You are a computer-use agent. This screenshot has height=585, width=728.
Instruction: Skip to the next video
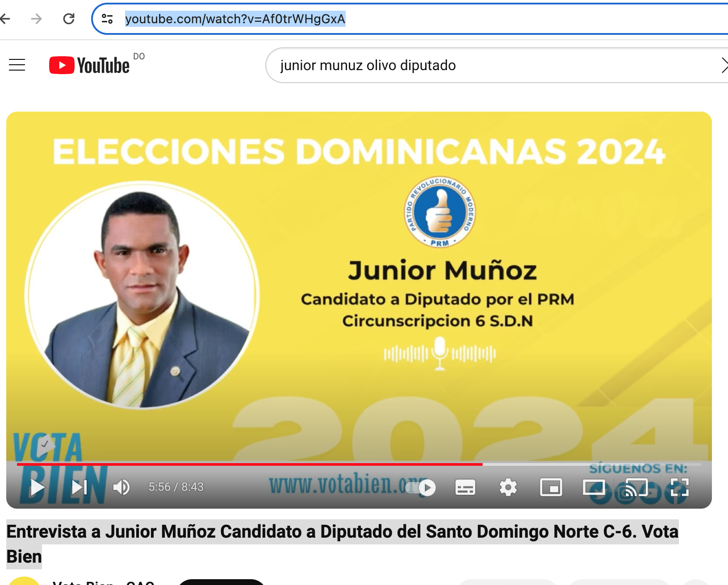click(79, 487)
